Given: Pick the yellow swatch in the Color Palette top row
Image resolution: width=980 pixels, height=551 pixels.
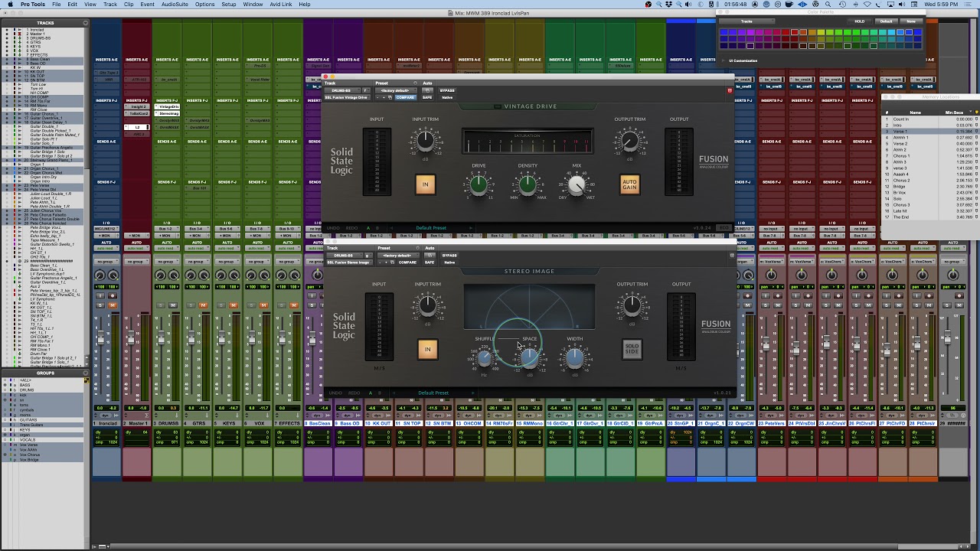Looking at the screenshot, I should [x=820, y=32].
